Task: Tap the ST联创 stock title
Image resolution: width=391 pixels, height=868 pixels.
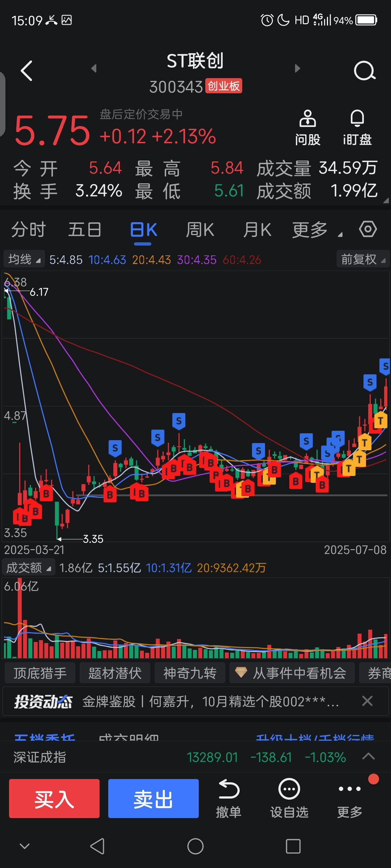Action: [x=195, y=61]
